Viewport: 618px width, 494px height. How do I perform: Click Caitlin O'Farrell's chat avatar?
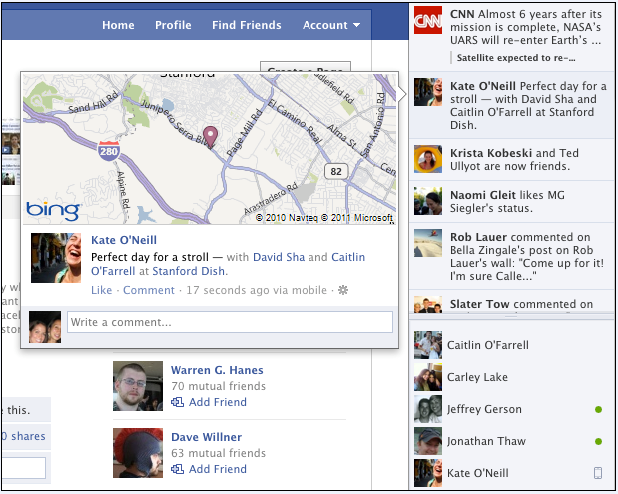[428, 345]
